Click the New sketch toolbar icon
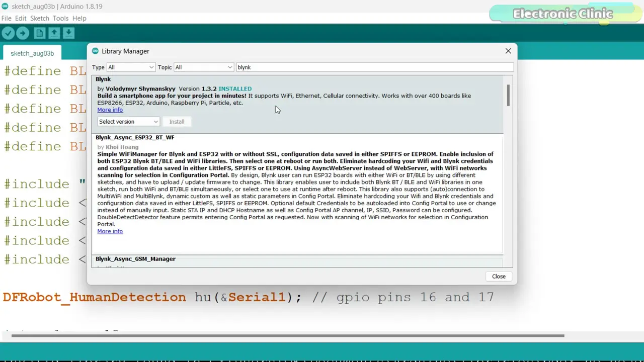 click(39, 33)
